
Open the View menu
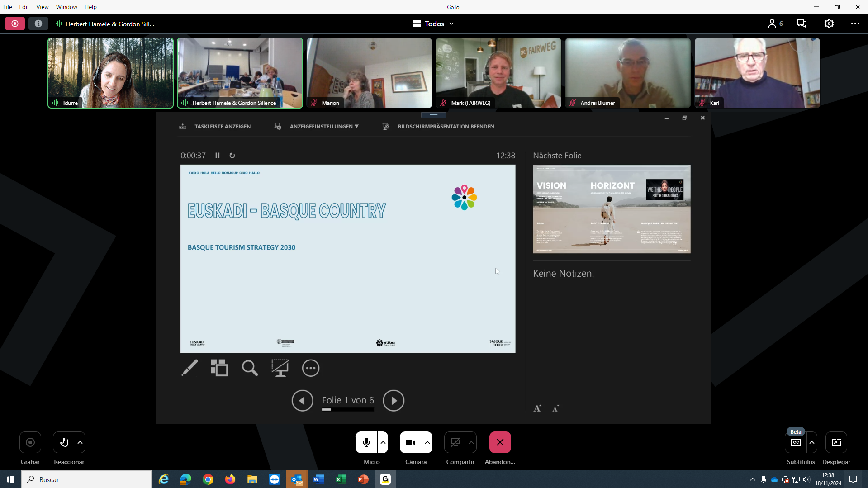click(43, 7)
